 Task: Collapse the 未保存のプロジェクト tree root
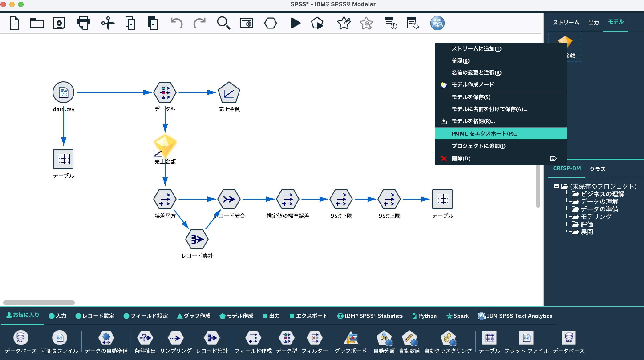[x=556, y=186]
